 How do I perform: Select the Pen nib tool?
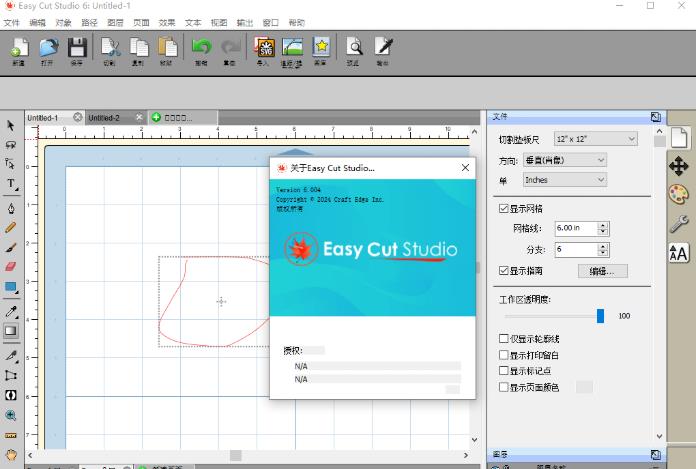[11, 208]
